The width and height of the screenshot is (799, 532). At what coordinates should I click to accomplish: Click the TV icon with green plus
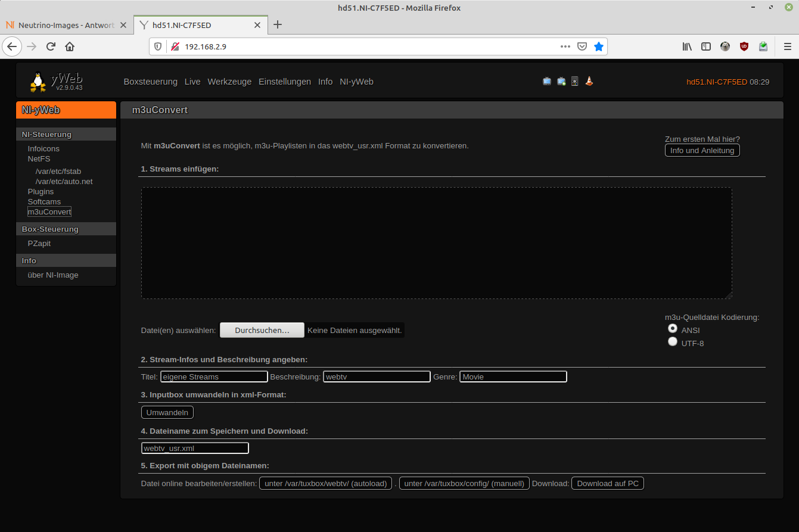pyautogui.click(x=561, y=82)
